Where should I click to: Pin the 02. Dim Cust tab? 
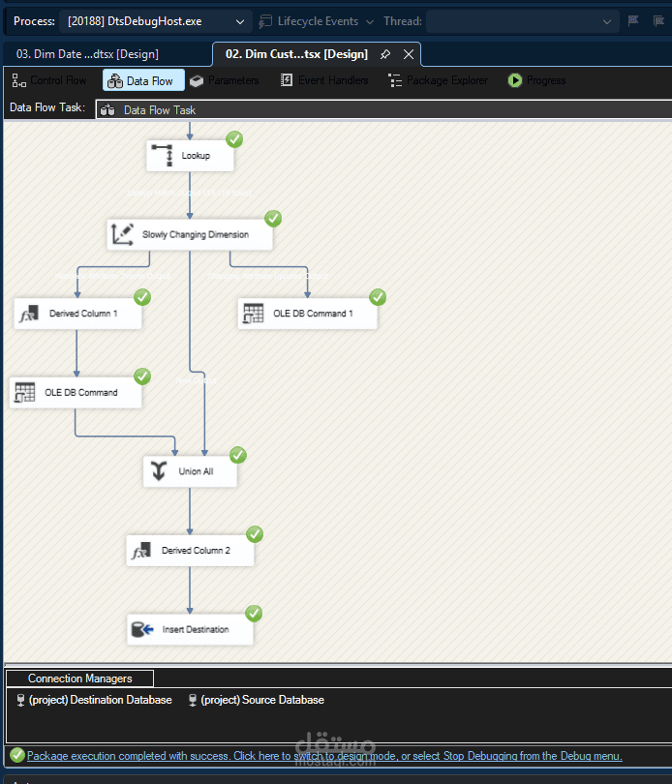pyautogui.click(x=384, y=54)
